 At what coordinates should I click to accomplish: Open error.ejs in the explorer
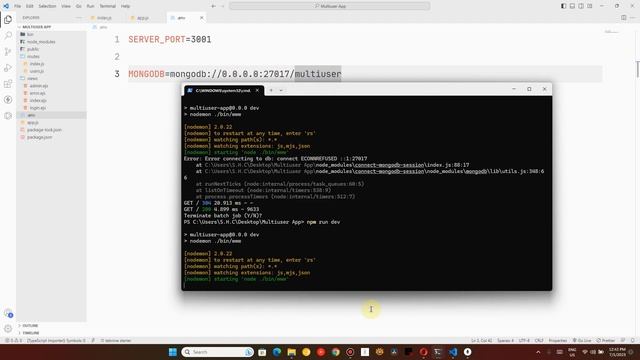[38, 93]
